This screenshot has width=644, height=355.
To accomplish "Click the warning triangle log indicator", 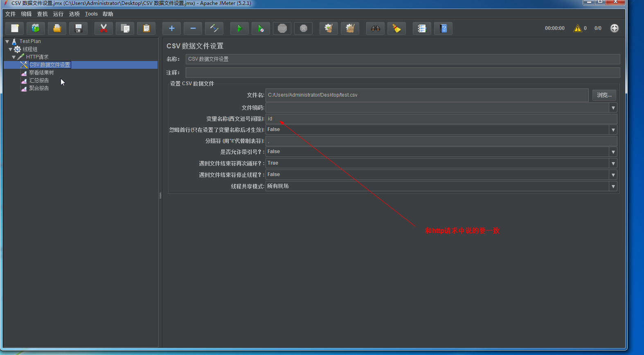I will pyautogui.click(x=577, y=28).
